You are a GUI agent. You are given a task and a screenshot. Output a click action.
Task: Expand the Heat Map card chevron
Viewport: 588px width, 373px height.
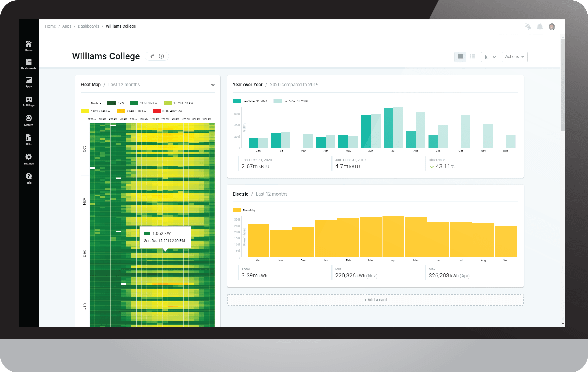point(213,85)
